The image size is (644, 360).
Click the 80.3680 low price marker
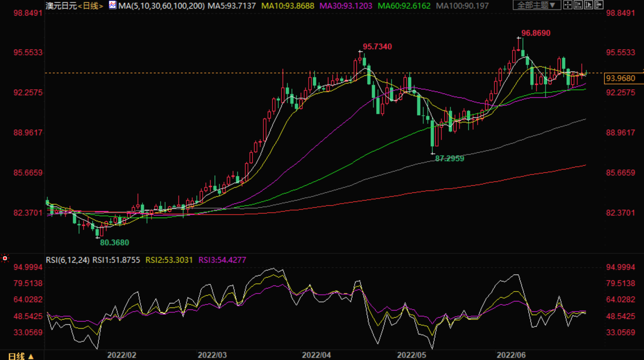pyautogui.click(x=114, y=243)
